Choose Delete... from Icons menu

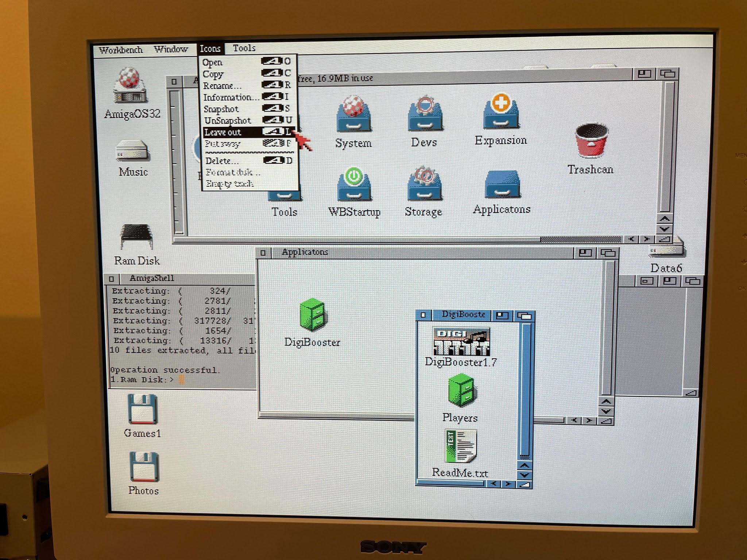249,160
